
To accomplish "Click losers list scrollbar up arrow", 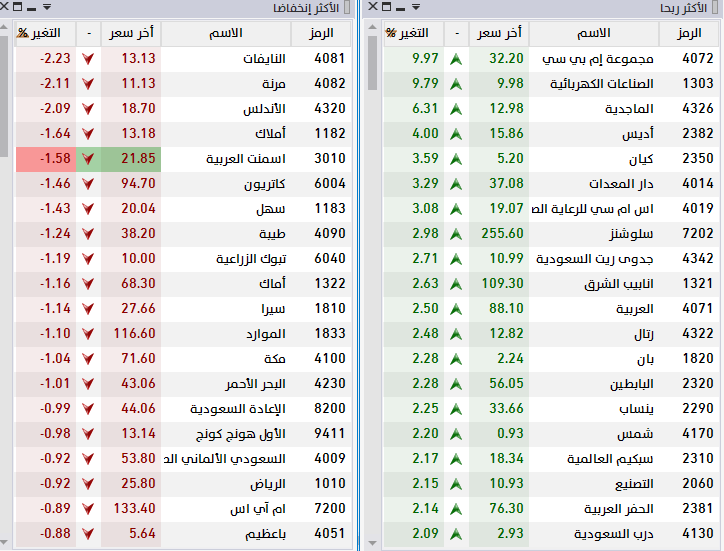I will (x=4, y=27).
